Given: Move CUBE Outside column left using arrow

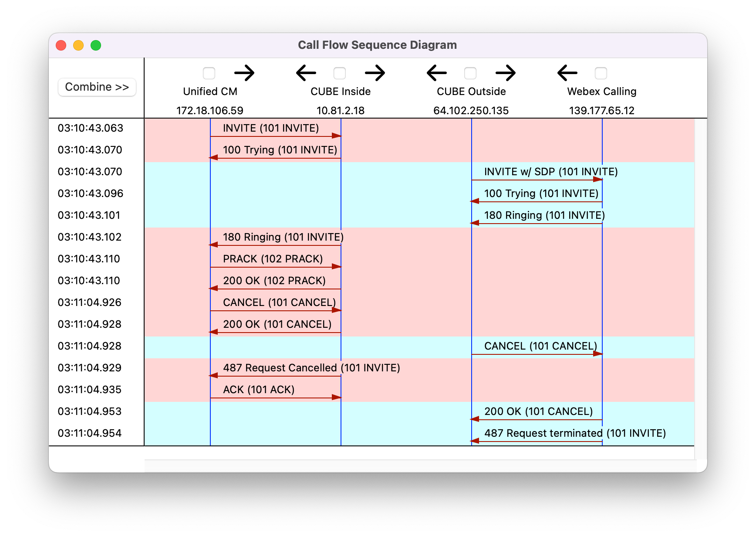Looking at the screenshot, I should (437, 73).
